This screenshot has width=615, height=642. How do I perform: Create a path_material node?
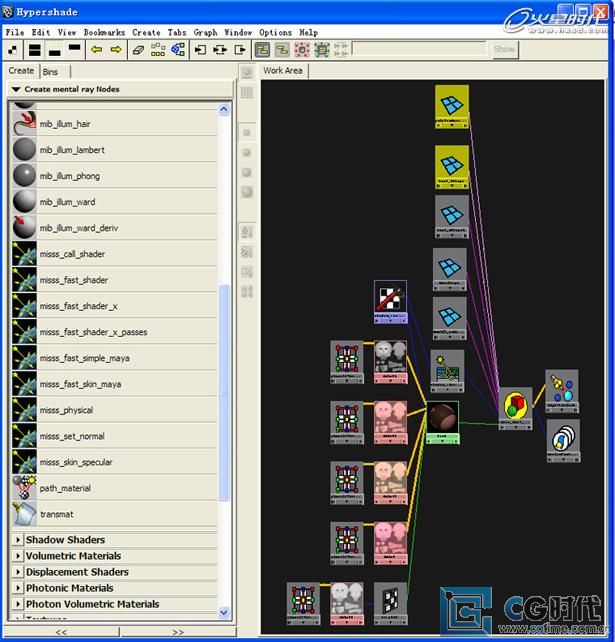pos(115,488)
